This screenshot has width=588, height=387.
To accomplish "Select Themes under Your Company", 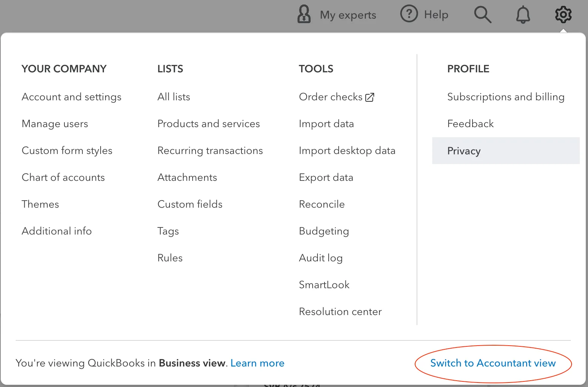I will 40,204.
